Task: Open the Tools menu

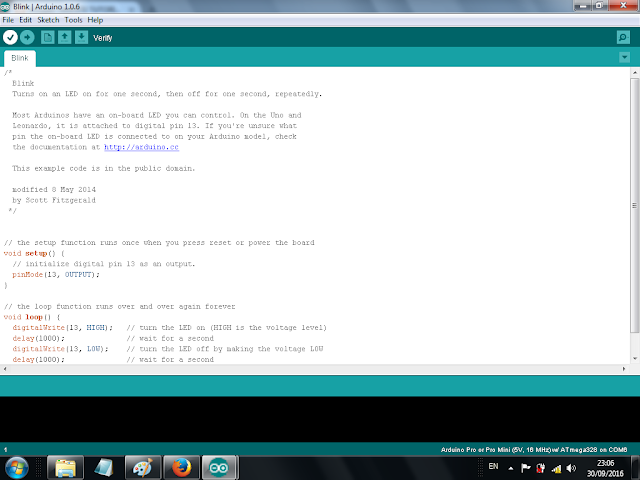Action: point(73,20)
